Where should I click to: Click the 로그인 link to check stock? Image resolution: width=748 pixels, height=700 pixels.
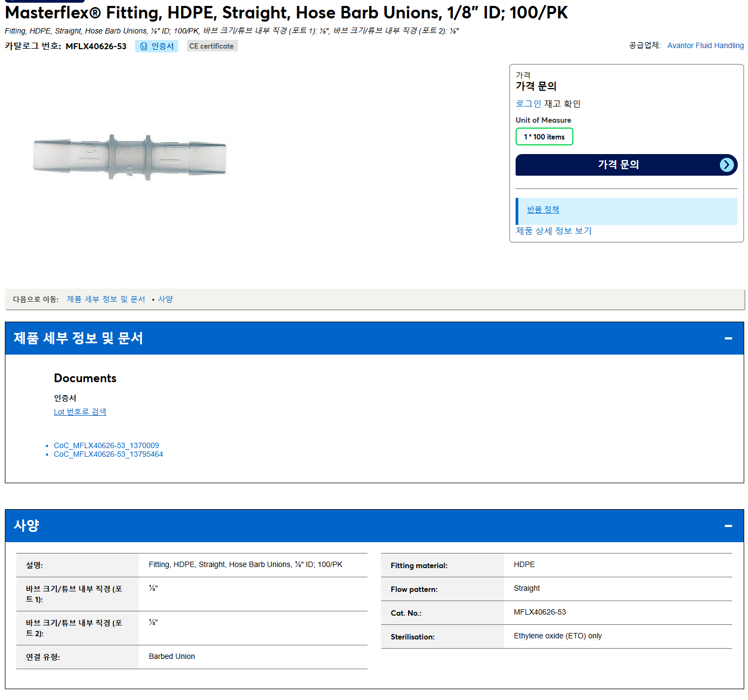click(528, 104)
